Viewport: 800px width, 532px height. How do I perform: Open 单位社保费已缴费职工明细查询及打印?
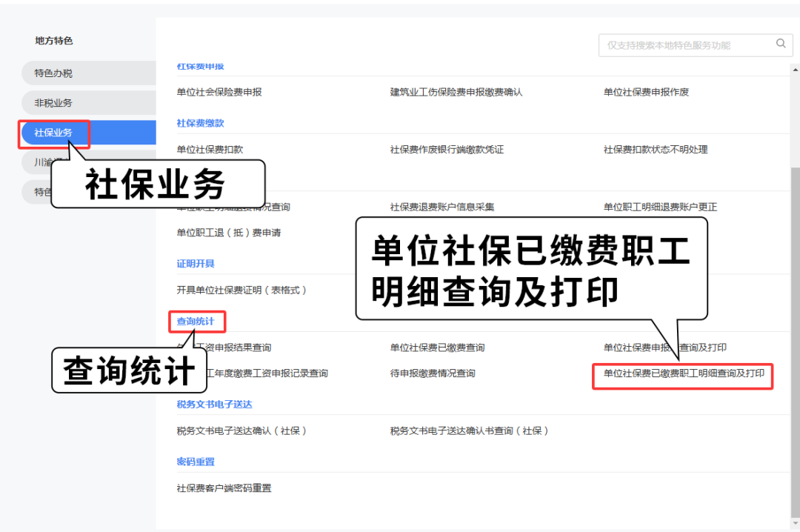pos(684,374)
